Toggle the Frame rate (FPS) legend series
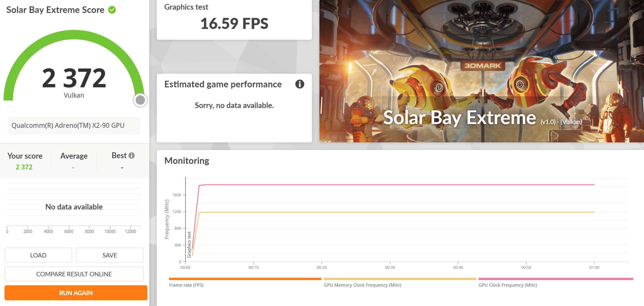This screenshot has height=306, width=644. [x=186, y=285]
